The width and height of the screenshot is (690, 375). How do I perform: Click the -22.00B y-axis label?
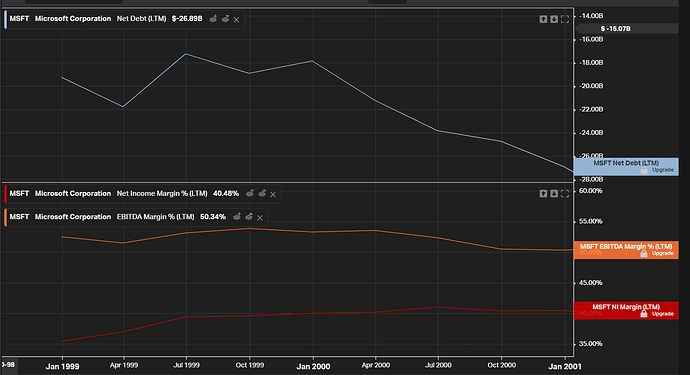[x=591, y=109]
